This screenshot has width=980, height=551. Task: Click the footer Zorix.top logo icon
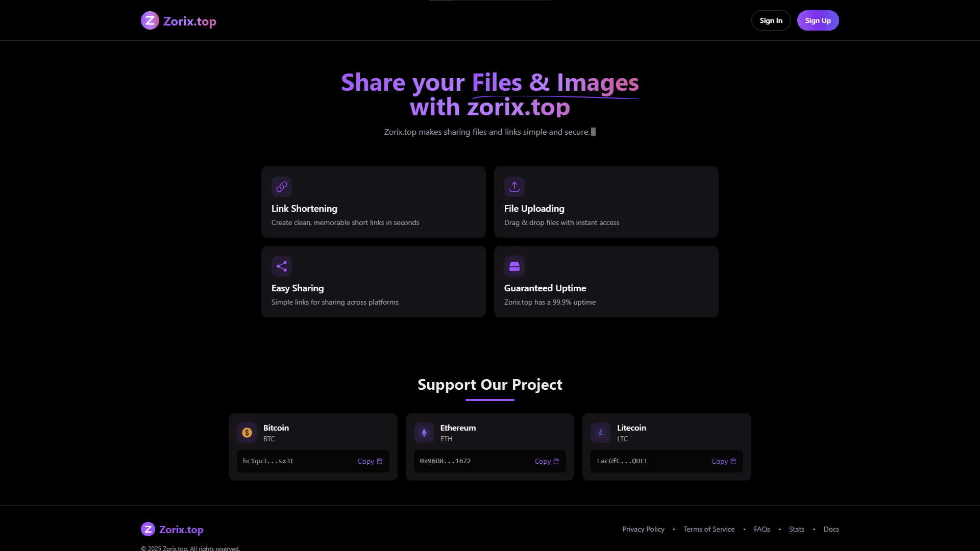148,529
